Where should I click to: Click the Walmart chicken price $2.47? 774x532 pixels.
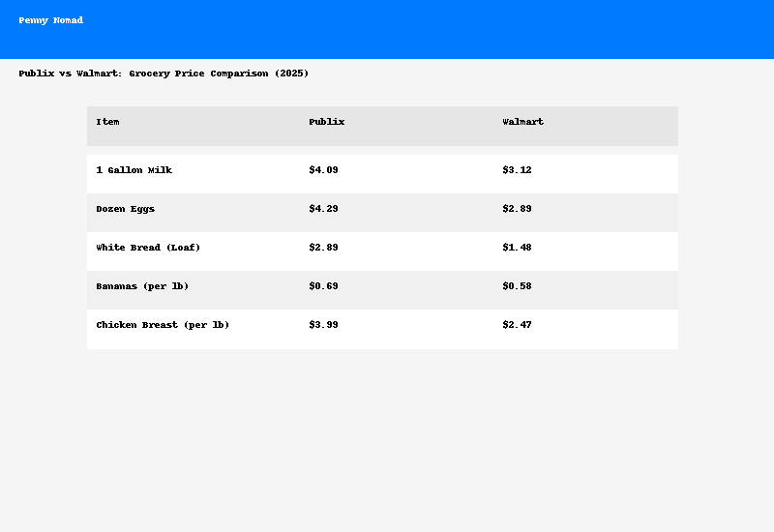517,325
